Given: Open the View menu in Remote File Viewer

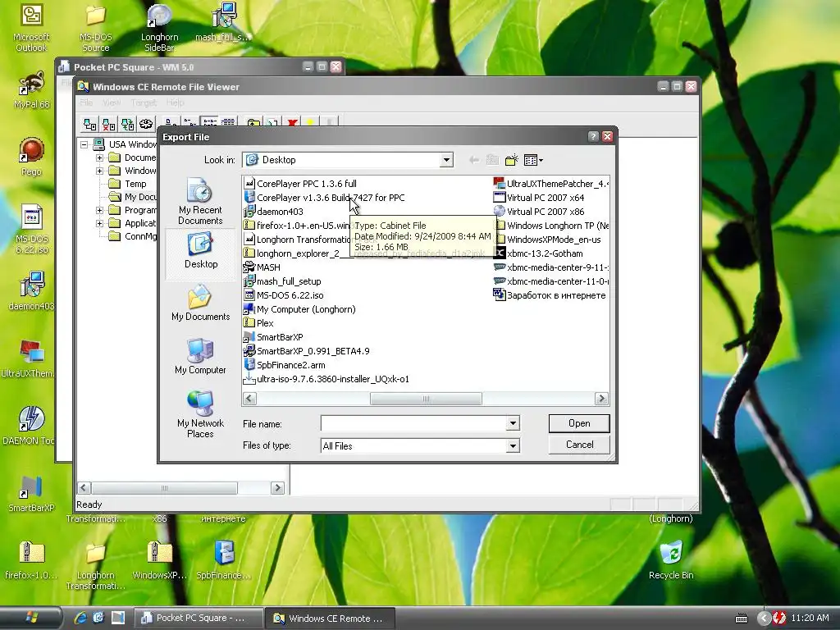Looking at the screenshot, I should pyautogui.click(x=112, y=103).
